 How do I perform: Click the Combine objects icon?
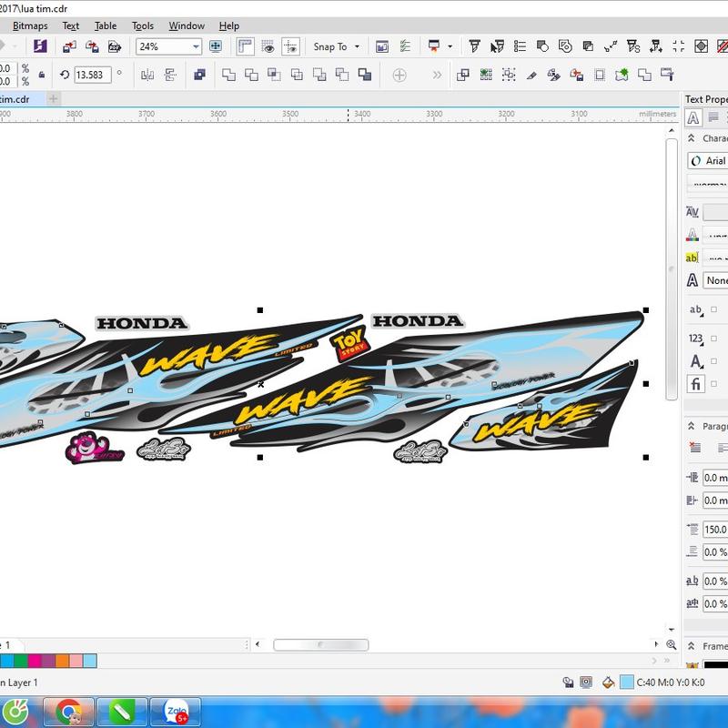[199, 75]
